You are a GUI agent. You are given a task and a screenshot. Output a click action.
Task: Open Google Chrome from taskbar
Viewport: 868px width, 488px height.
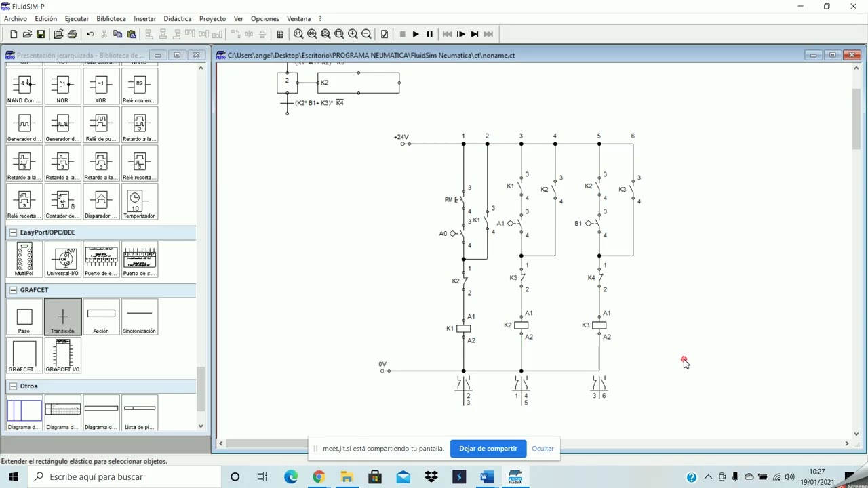pos(319,477)
